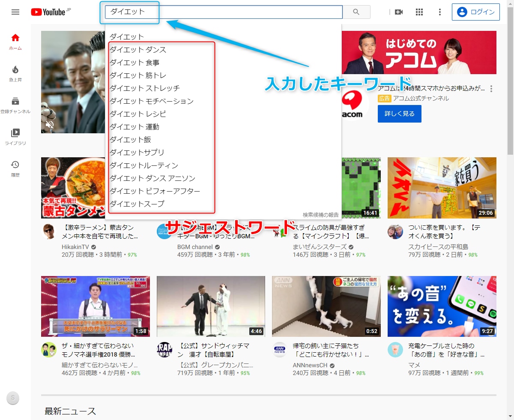Open the create video camera icon
The image size is (514, 420).
[399, 12]
